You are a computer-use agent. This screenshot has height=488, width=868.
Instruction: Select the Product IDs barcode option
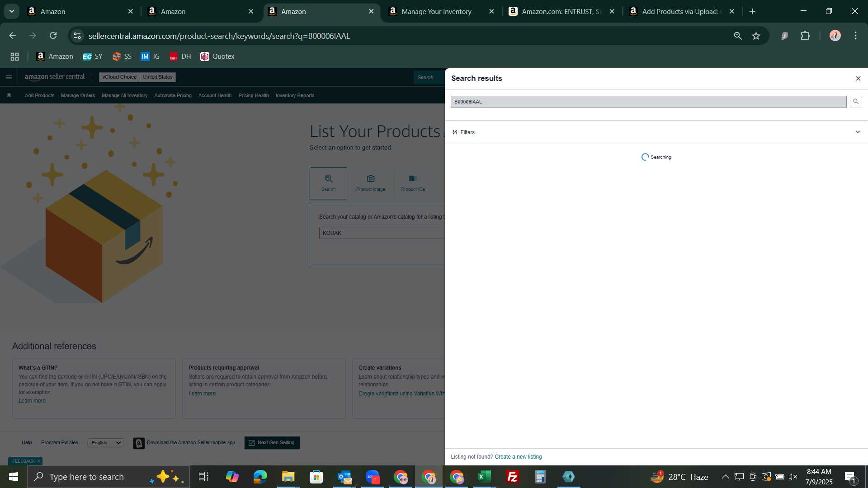413,183
